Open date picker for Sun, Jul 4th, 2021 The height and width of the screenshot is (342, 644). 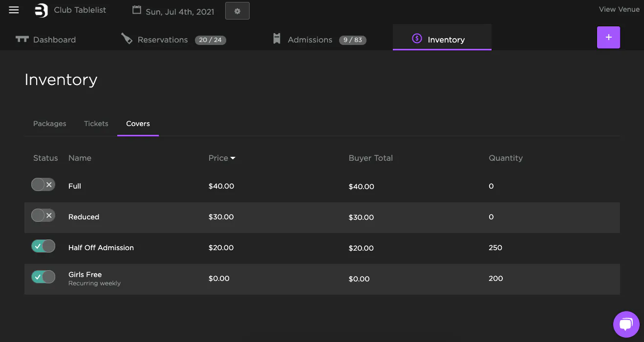(180, 12)
